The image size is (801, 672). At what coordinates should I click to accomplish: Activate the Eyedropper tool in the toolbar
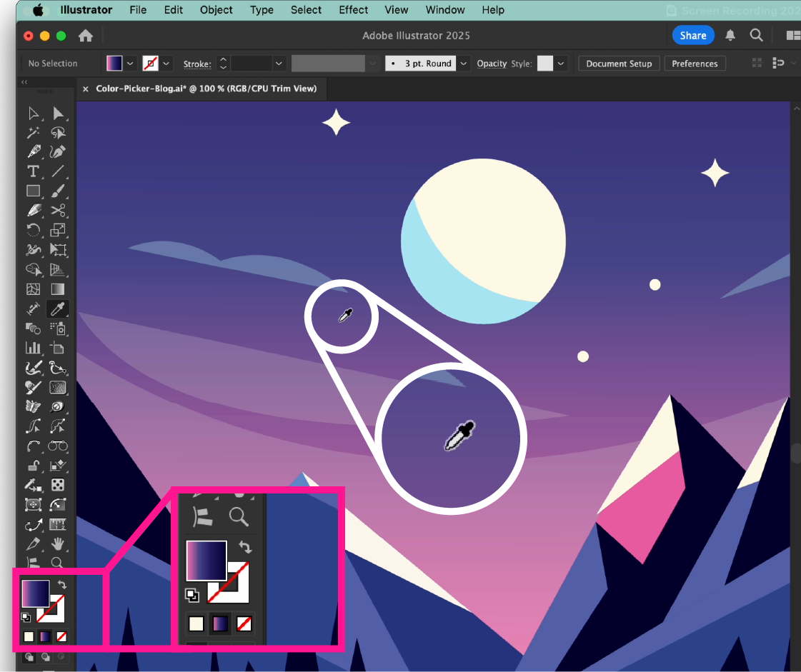[58, 309]
